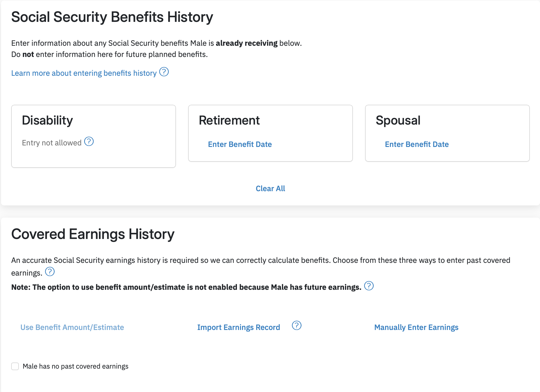
Task: Open 'Learn more about entering benefits history' link
Action: coord(84,73)
